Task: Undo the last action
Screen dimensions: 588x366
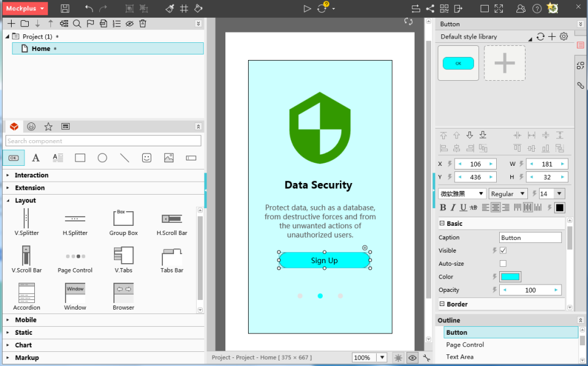Action: [x=88, y=8]
